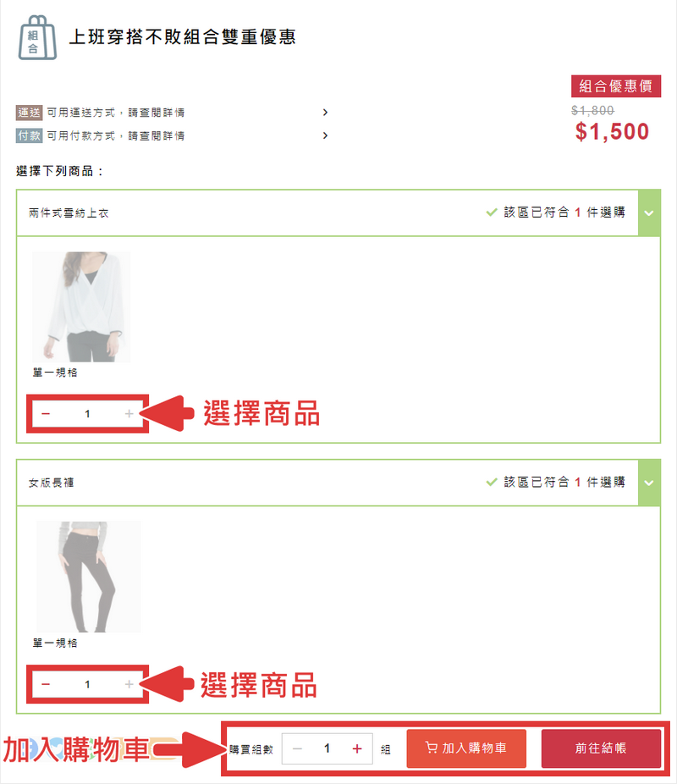Viewport: 677px width, 784px height.
Task: Decrease quantity of the women's trousers
Action: 46,684
